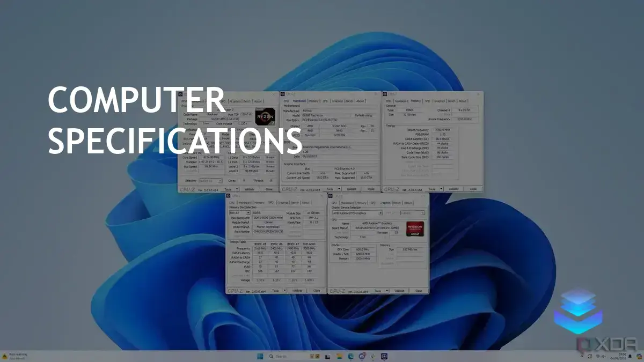Open the Windows Start menu
The width and height of the screenshot is (644, 362).
(x=260, y=356)
